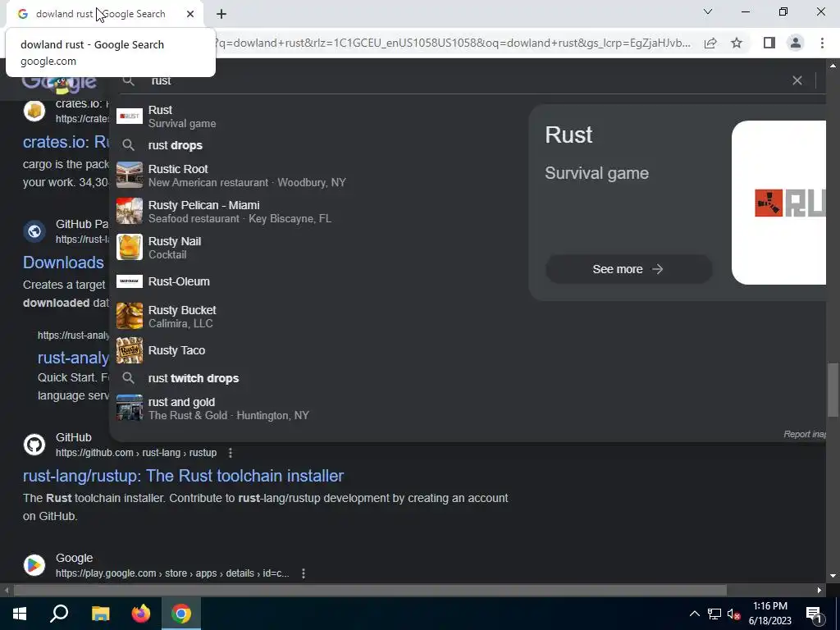This screenshot has width=840, height=630.
Task: Open the taskbar clock and date
Action: [769, 614]
